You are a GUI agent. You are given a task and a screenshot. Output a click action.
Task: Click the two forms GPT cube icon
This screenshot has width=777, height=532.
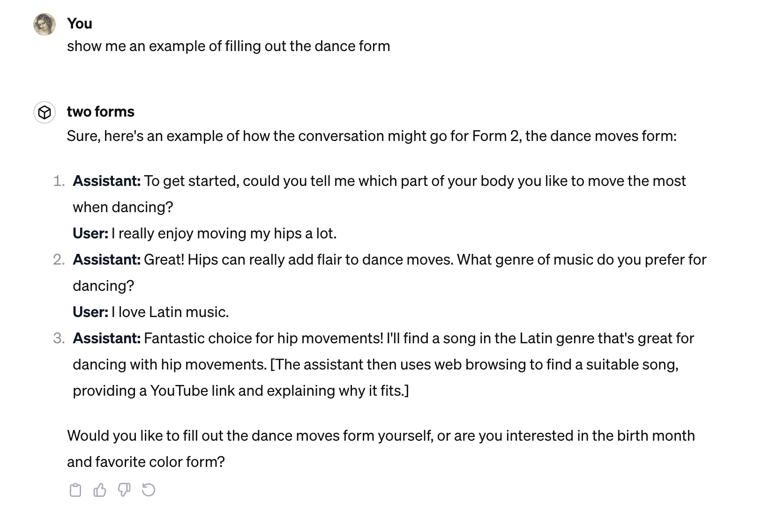(x=45, y=112)
